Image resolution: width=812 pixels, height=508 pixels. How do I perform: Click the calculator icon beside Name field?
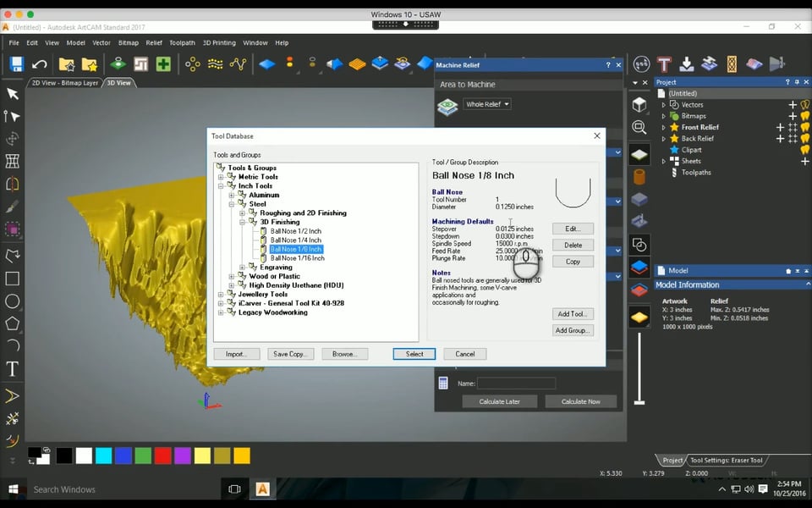coord(442,383)
